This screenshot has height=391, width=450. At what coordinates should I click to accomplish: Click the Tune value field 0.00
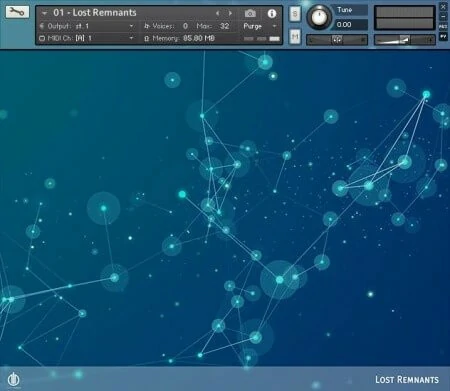point(351,25)
